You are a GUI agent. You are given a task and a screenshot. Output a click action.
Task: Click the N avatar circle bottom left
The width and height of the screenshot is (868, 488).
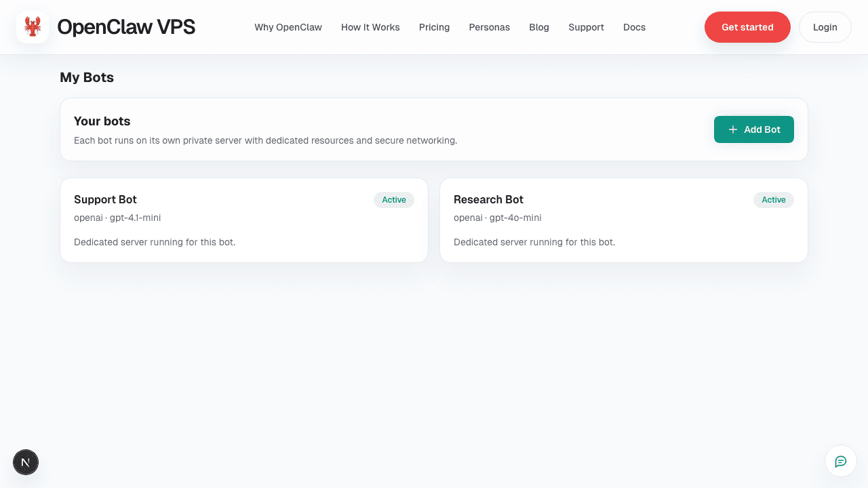point(25,462)
